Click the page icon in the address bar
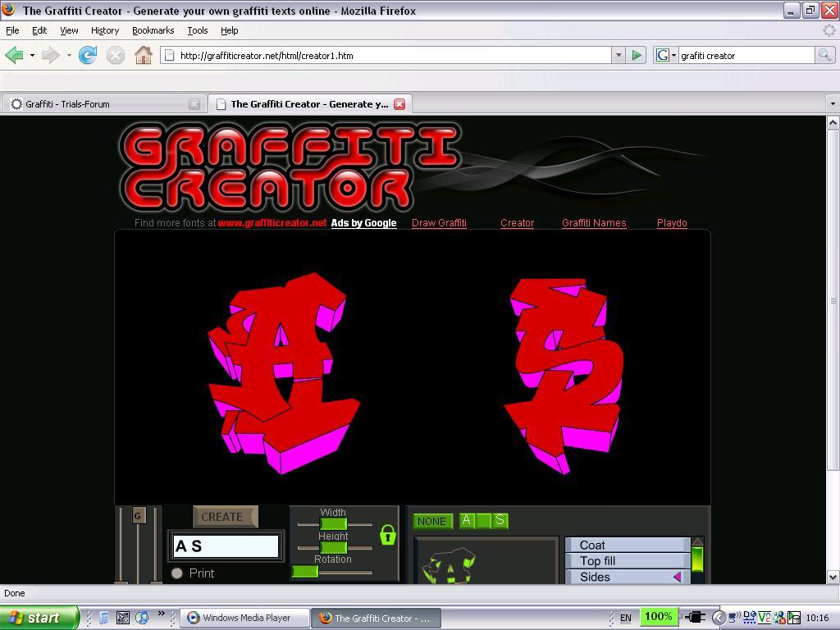This screenshot has width=840, height=630. coord(169,55)
